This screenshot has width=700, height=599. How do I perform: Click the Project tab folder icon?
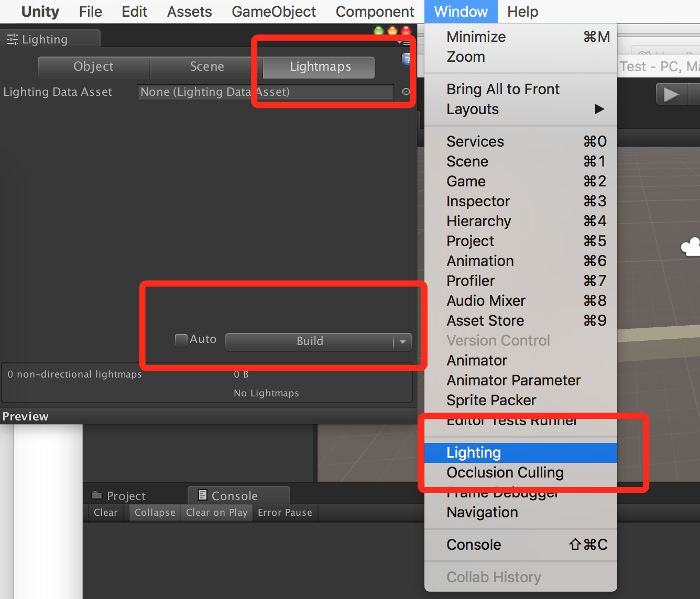[97, 495]
